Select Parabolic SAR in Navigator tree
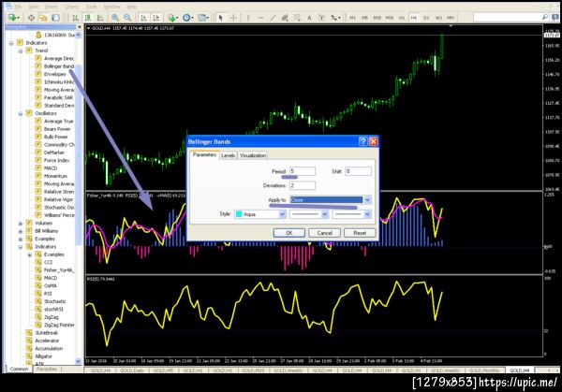Viewport: 562px width, 392px height. (58, 97)
